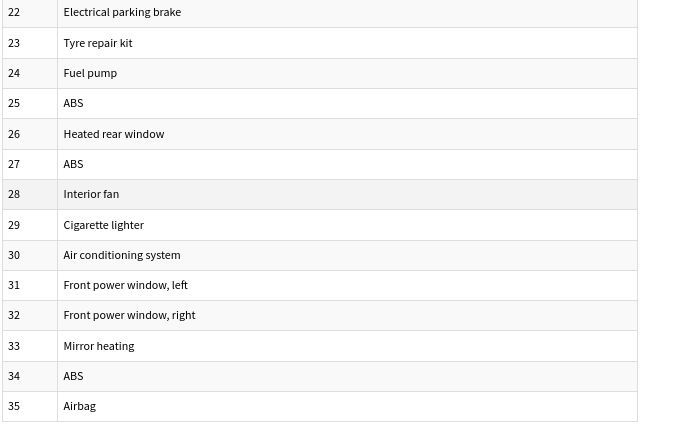
Task: Click the Air conditioning system cell
Action: click(x=122, y=255)
